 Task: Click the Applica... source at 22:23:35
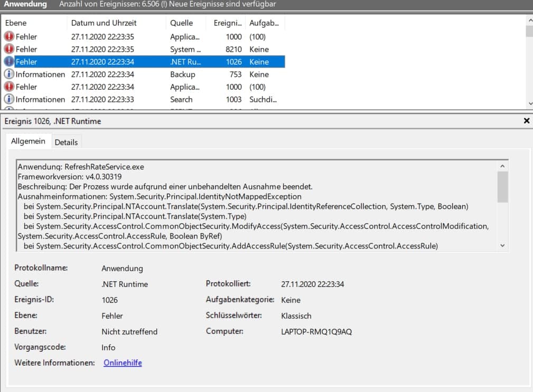(x=184, y=36)
